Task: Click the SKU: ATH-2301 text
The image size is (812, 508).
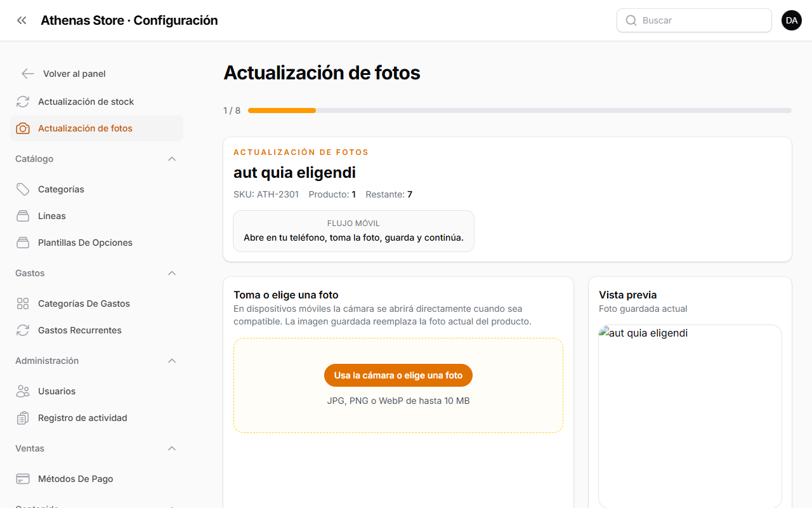Action: 266,194
